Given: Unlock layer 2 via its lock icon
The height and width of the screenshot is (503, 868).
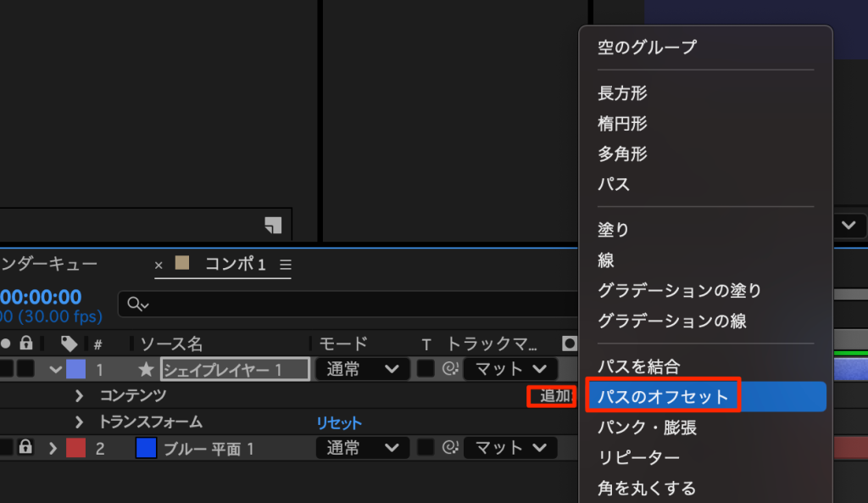Looking at the screenshot, I should (26, 448).
